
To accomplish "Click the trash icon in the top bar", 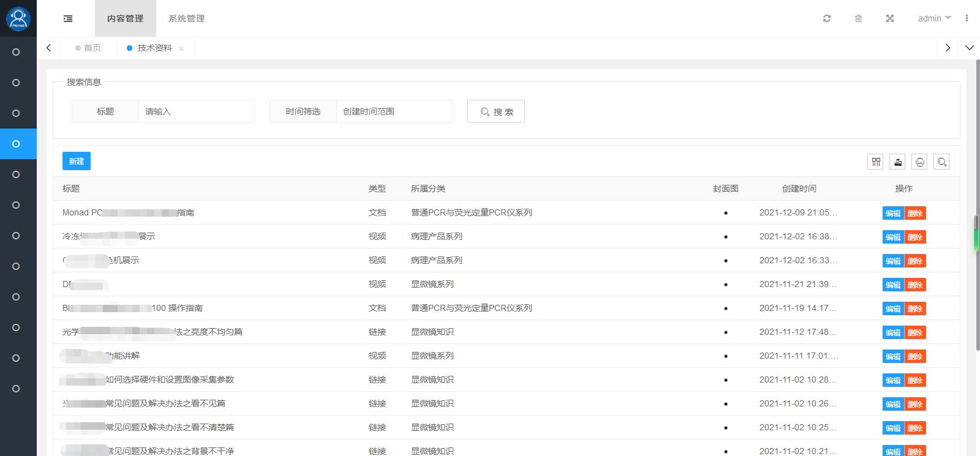I will click(858, 18).
